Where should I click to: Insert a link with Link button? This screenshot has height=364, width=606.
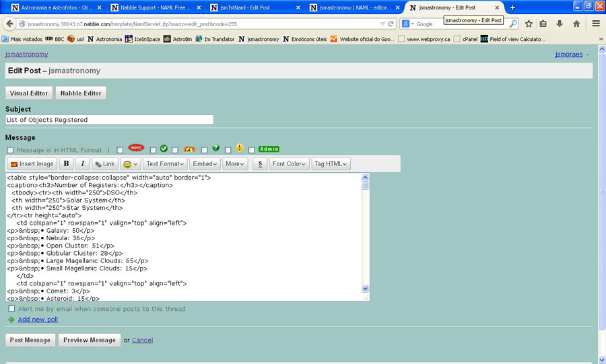[104, 163]
